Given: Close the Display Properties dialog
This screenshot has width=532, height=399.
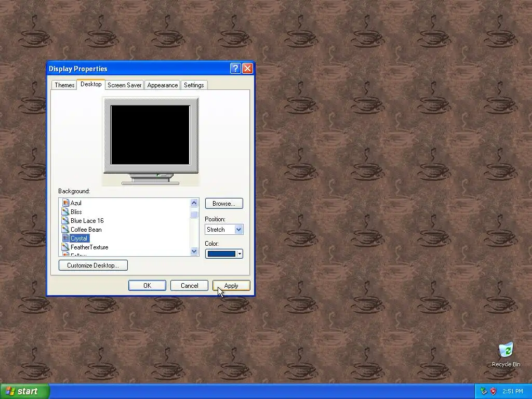Looking at the screenshot, I should pyautogui.click(x=247, y=69).
